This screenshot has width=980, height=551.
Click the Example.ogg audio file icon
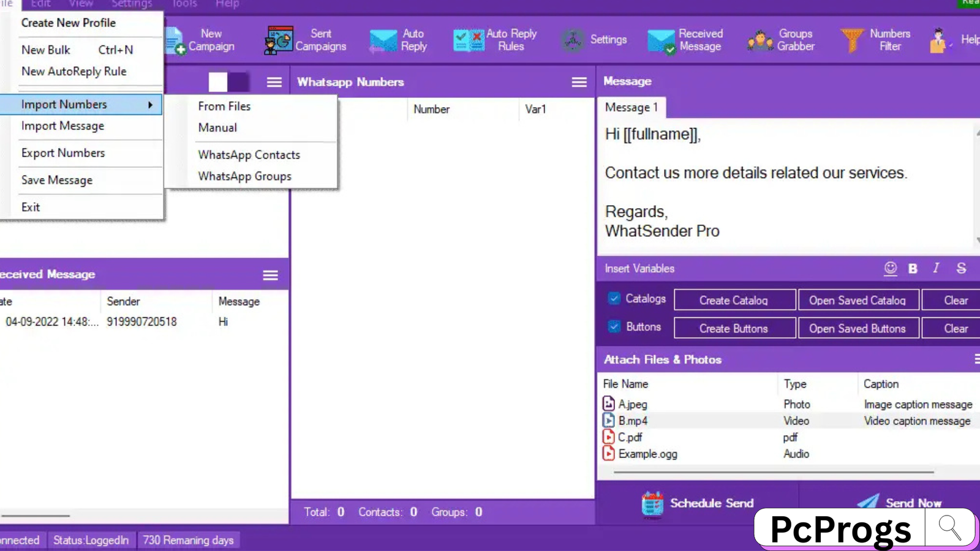click(x=608, y=453)
